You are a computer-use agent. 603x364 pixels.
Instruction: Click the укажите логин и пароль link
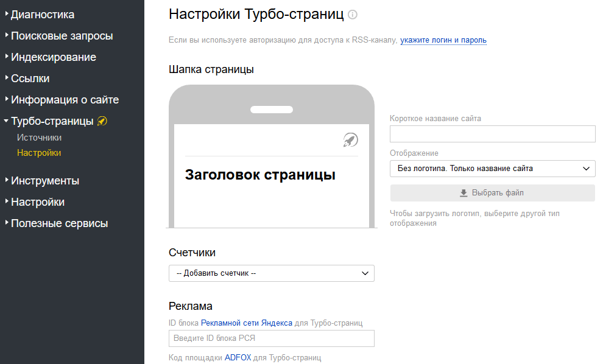(443, 40)
